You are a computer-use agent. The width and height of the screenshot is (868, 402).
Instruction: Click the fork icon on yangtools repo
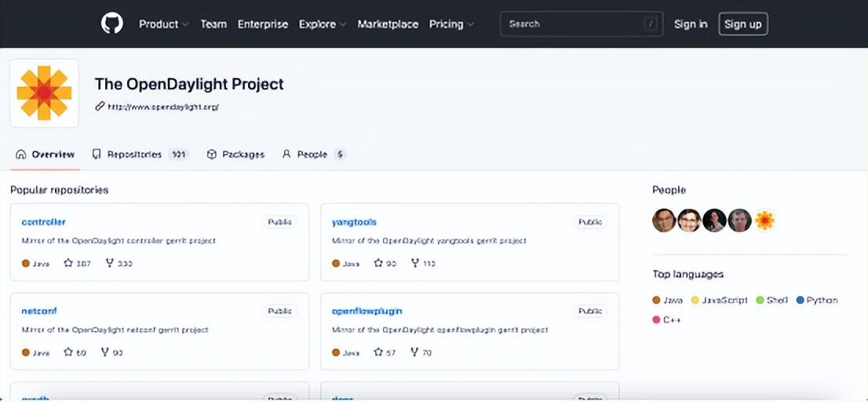415,263
